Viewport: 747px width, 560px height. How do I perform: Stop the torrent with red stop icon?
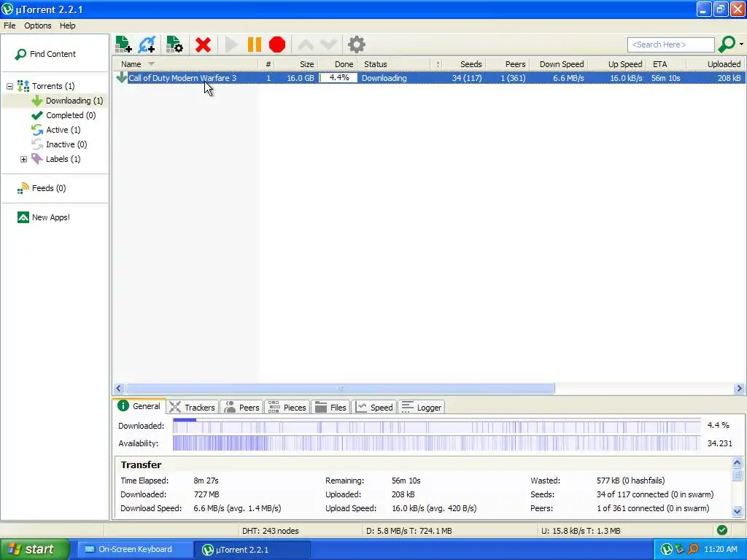(277, 44)
